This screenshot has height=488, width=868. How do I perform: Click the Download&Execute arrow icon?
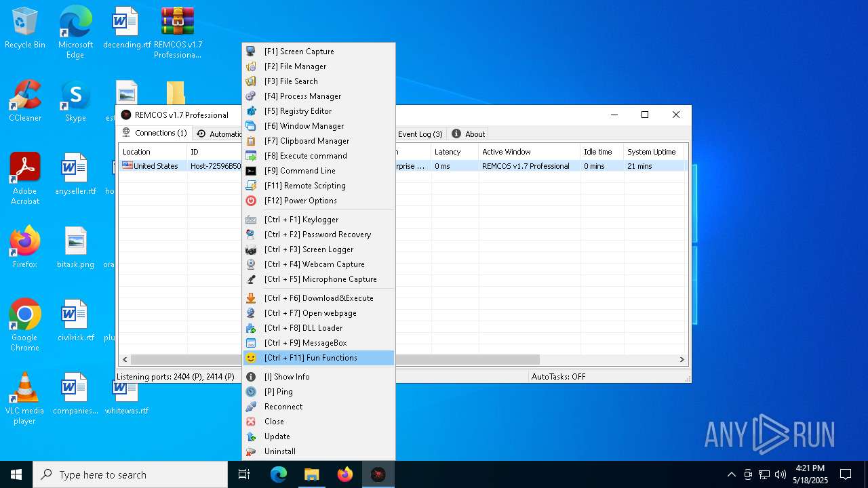[x=251, y=298]
